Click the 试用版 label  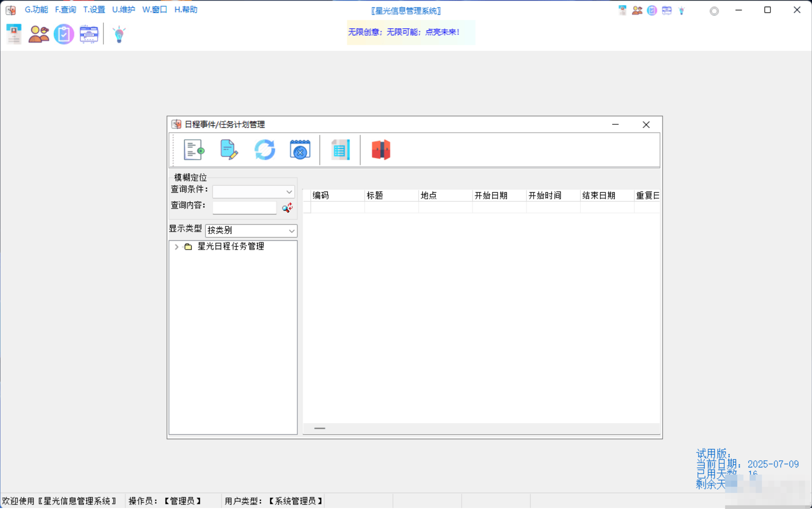(713, 454)
